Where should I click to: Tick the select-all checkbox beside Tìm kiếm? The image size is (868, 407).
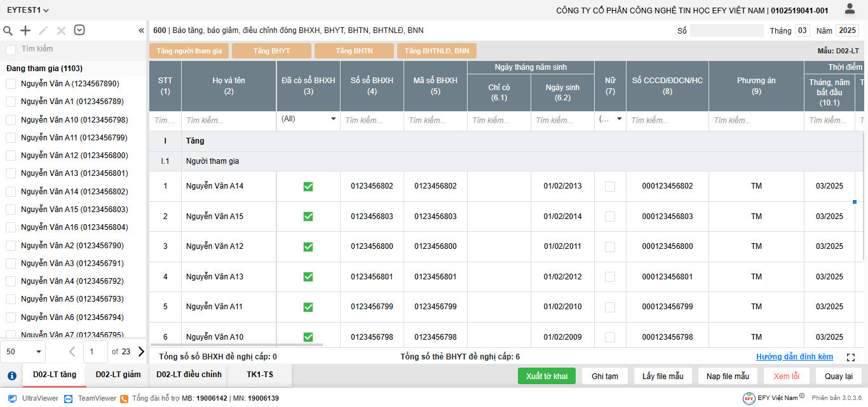(x=11, y=50)
